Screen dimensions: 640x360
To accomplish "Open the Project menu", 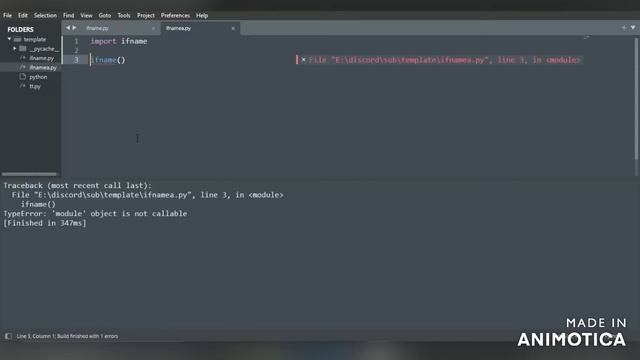I will [146, 16].
